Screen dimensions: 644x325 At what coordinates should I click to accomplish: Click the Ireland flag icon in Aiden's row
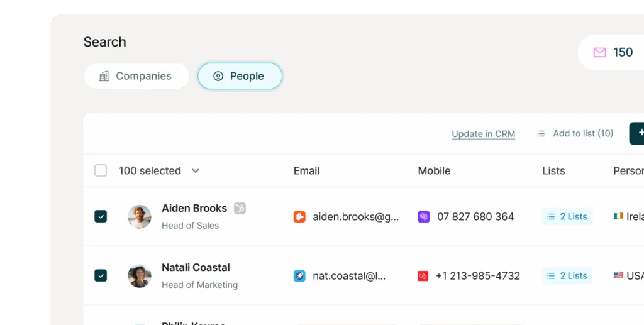[x=618, y=216]
